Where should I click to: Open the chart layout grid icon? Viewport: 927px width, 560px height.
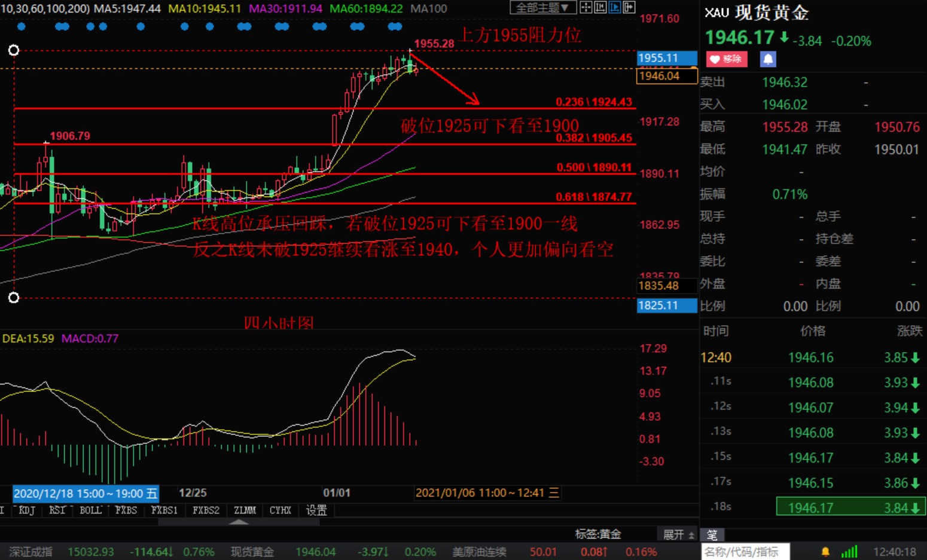(x=586, y=7)
